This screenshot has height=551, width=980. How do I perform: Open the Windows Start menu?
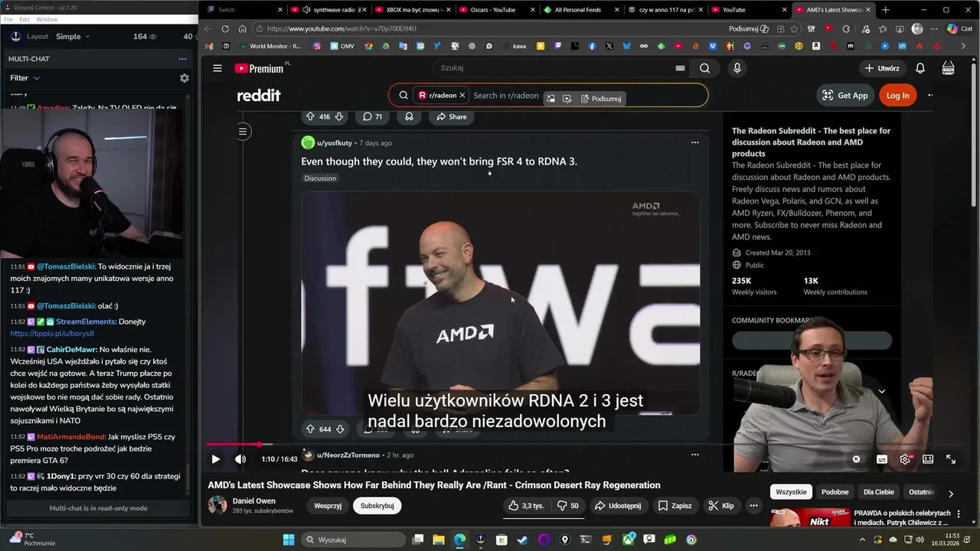point(289,540)
